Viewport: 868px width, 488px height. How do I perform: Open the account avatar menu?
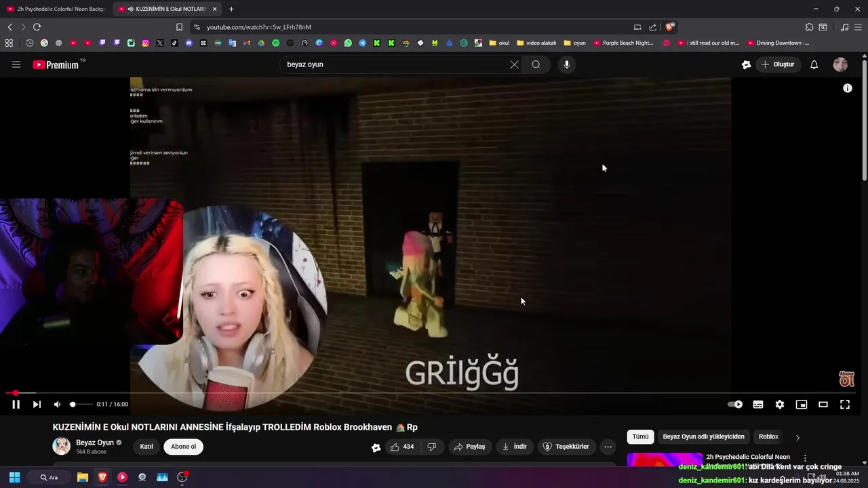point(840,64)
